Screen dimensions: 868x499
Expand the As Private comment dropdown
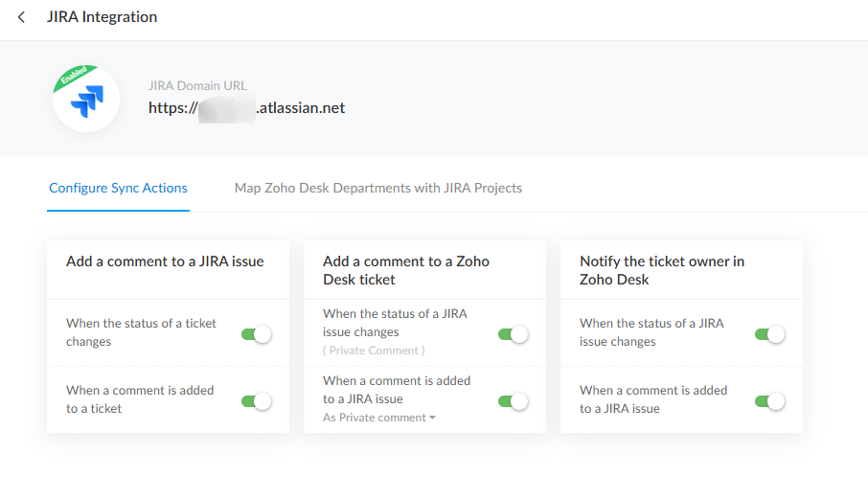(x=379, y=418)
